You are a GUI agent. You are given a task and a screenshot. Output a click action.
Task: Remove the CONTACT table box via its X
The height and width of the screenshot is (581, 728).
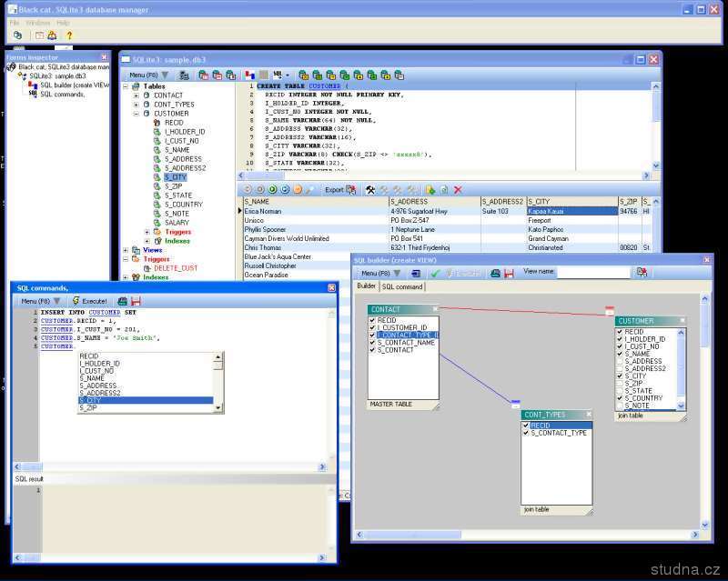point(435,309)
